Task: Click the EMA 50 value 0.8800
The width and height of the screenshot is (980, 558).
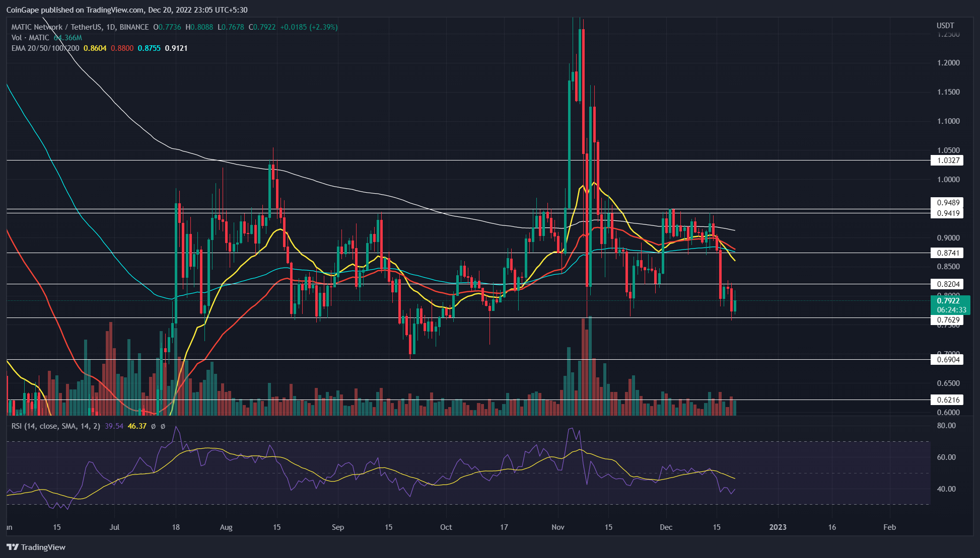Action: coord(122,48)
